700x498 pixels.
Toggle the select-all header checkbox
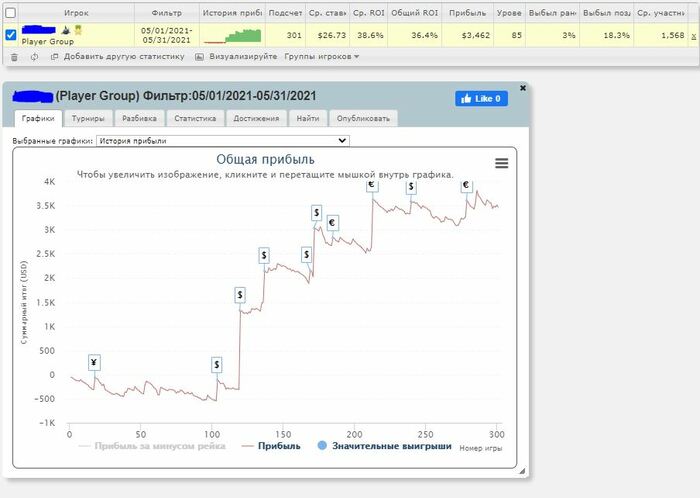(x=10, y=13)
